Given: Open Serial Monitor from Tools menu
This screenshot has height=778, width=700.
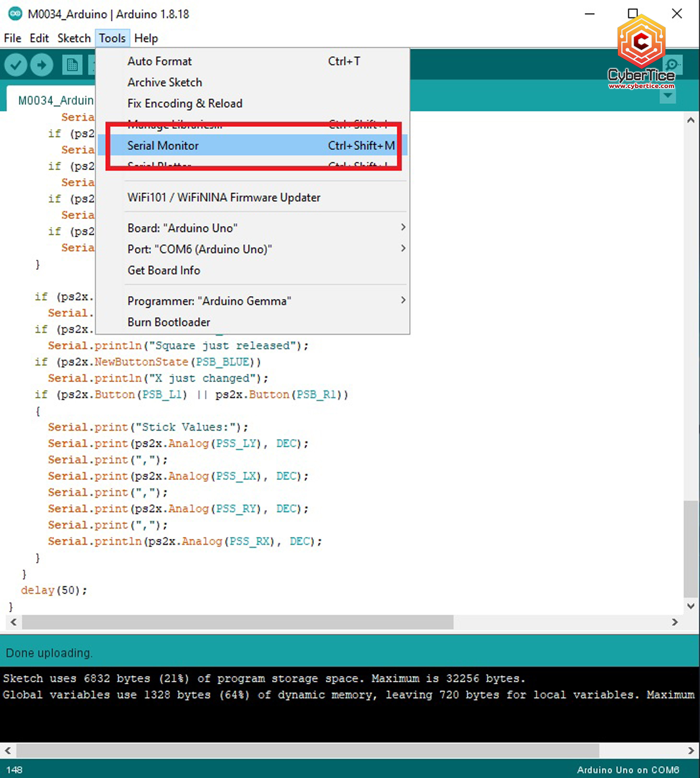Looking at the screenshot, I should [x=252, y=146].
